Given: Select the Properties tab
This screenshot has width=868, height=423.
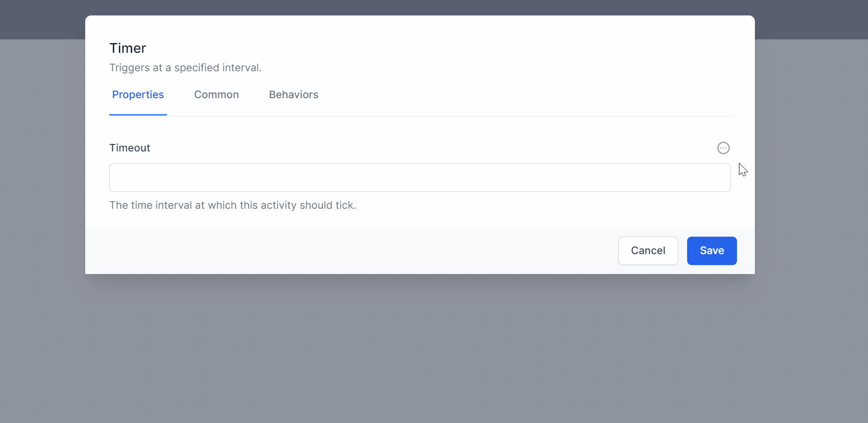Looking at the screenshot, I should point(138,95).
